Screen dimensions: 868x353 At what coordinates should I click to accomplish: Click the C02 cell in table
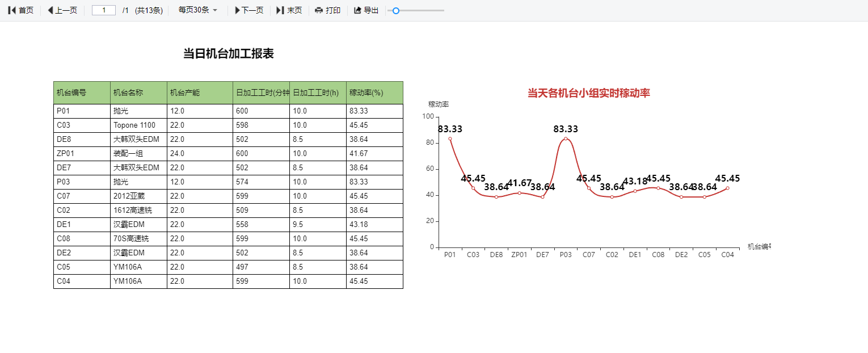coord(82,211)
